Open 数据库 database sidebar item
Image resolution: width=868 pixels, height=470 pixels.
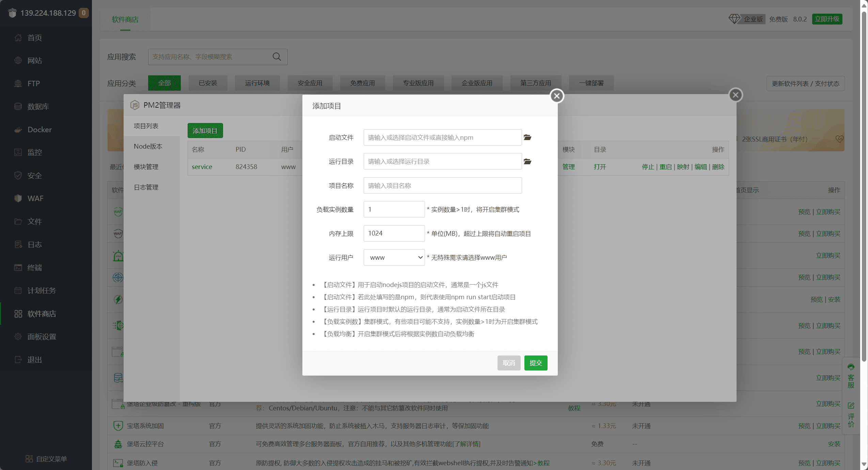click(x=38, y=106)
